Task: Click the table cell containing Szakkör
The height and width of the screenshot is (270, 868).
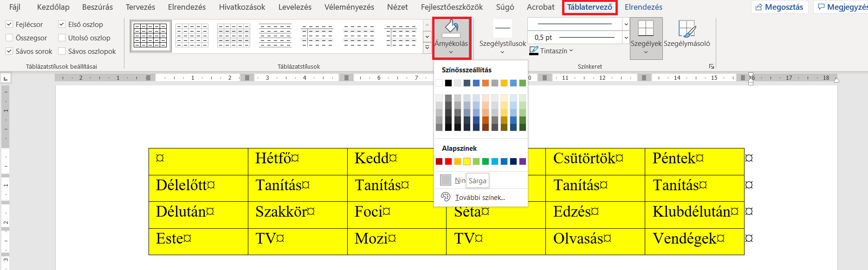Action: (x=298, y=215)
